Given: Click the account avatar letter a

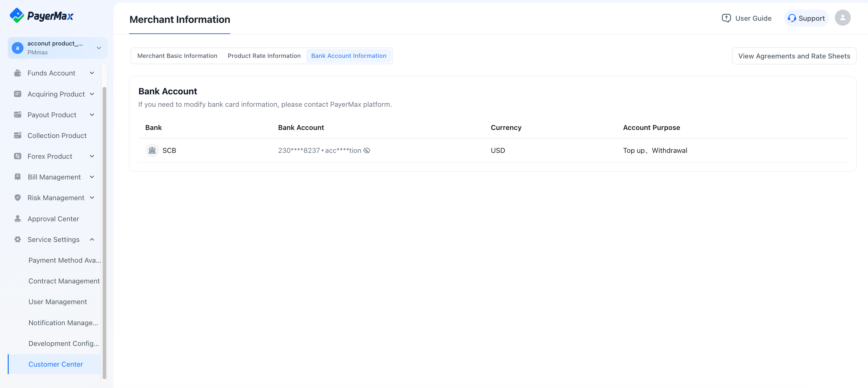Looking at the screenshot, I should point(18,48).
